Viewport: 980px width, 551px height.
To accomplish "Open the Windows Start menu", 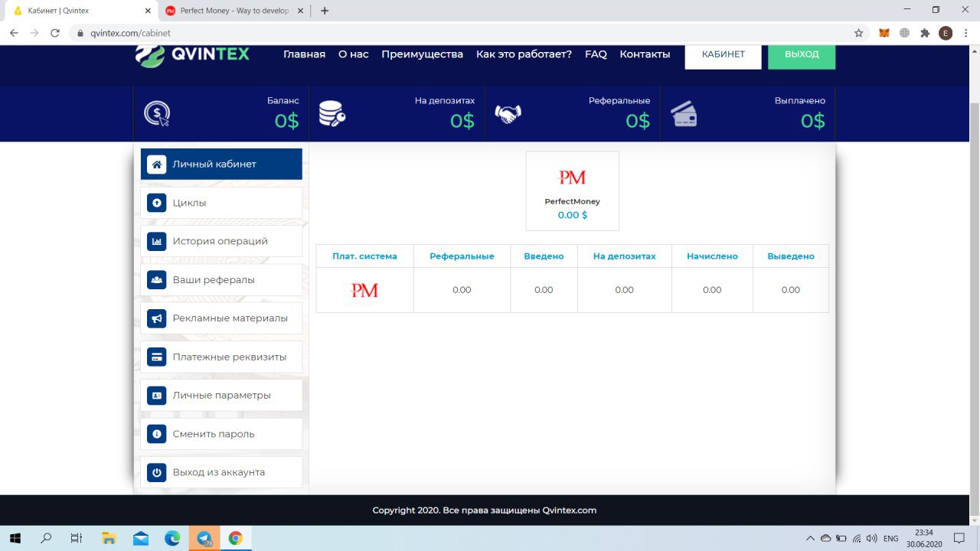I will click(x=15, y=538).
